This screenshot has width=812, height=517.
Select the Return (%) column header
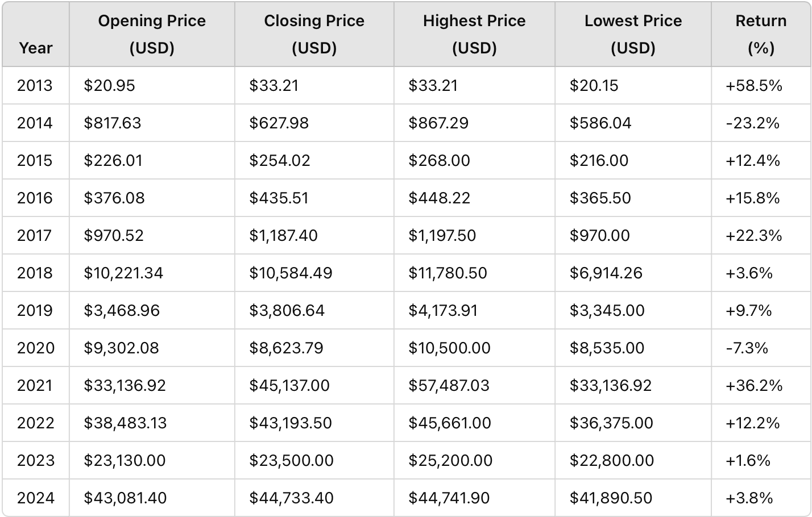click(x=761, y=34)
